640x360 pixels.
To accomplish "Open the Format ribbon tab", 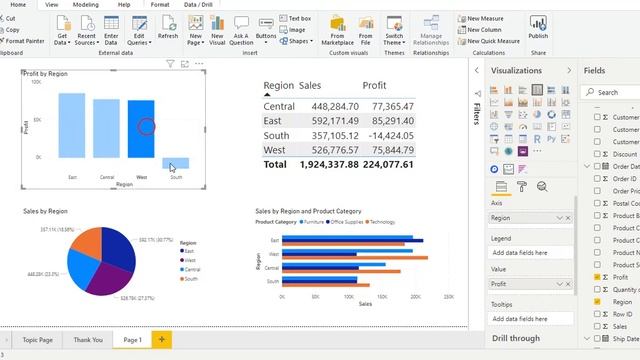I will (x=160, y=4).
